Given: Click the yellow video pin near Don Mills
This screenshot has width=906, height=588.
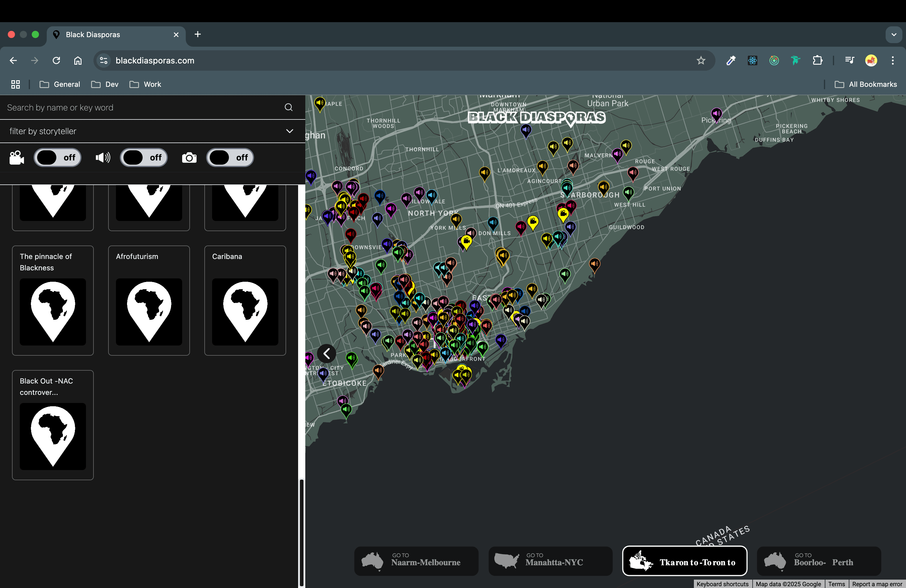Looking at the screenshot, I should point(467,242).
